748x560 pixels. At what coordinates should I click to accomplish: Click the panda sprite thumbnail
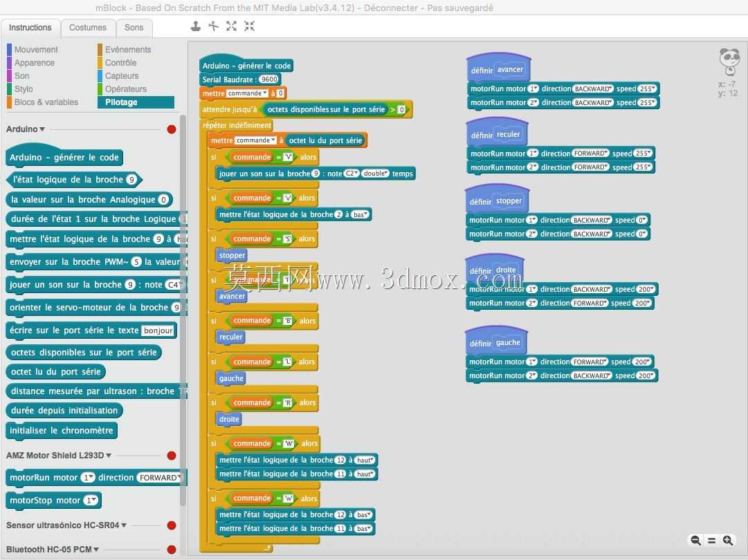click(729, 61)
